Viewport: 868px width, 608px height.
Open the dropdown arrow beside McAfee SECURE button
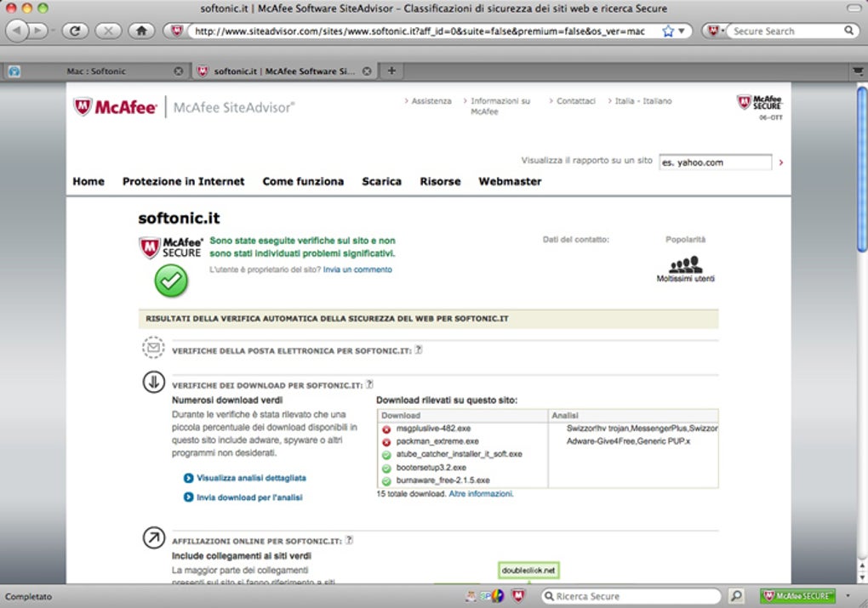click(848, 596)
